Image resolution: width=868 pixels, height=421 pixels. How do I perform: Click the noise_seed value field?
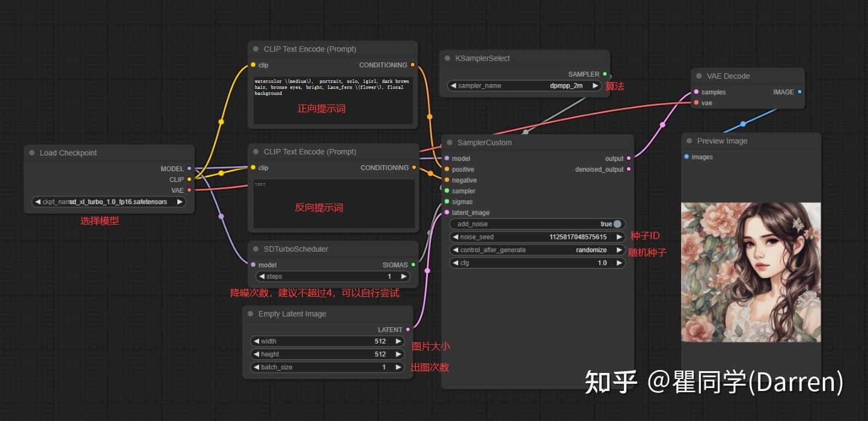[537, 237]
